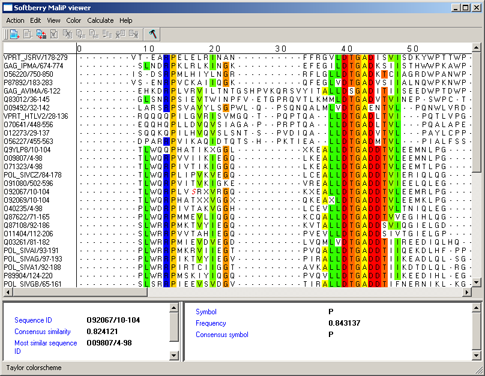Click the gray document icon beside the blue one
The image size is (485, 376).
[28, 34]
